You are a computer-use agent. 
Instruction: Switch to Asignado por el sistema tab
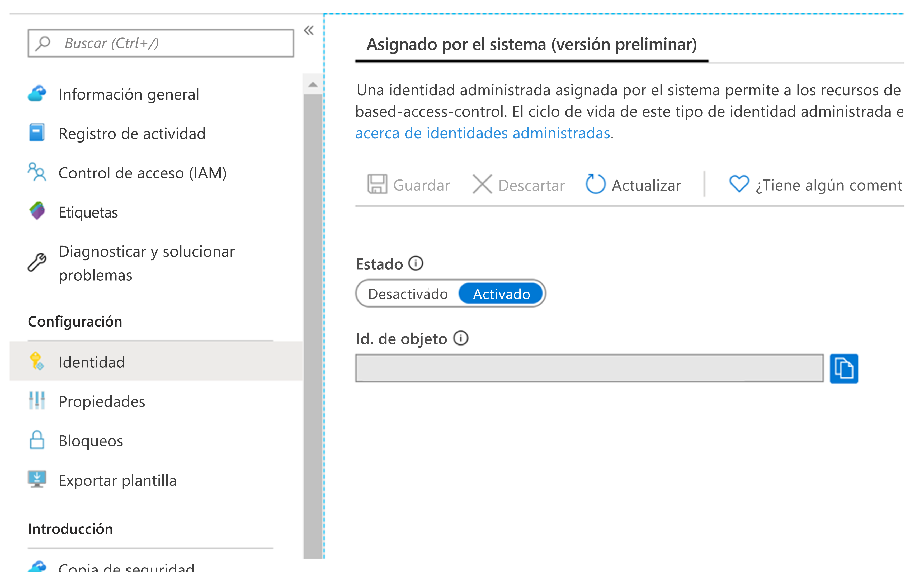coord(532,45)
